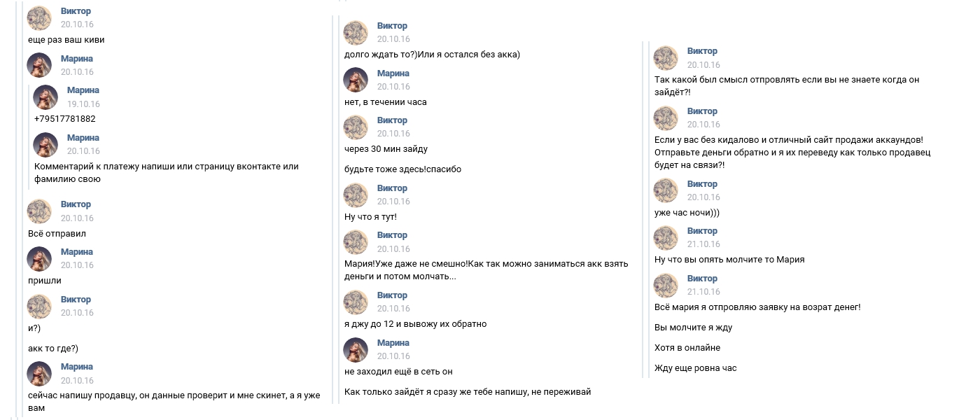This screenshot has width=980, height=420.
Task: Select the forwarded message 'Комментарий к платежу напиши'
Action: [167, 173]
